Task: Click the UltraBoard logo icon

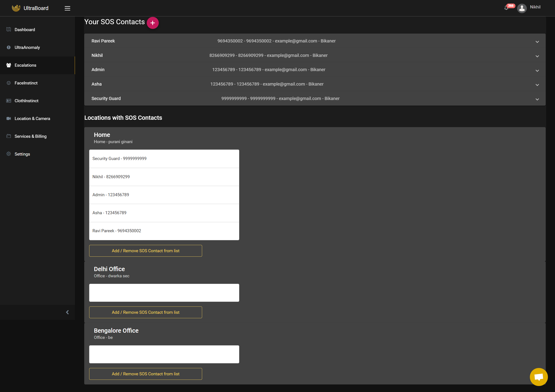Action: (16, 8)
